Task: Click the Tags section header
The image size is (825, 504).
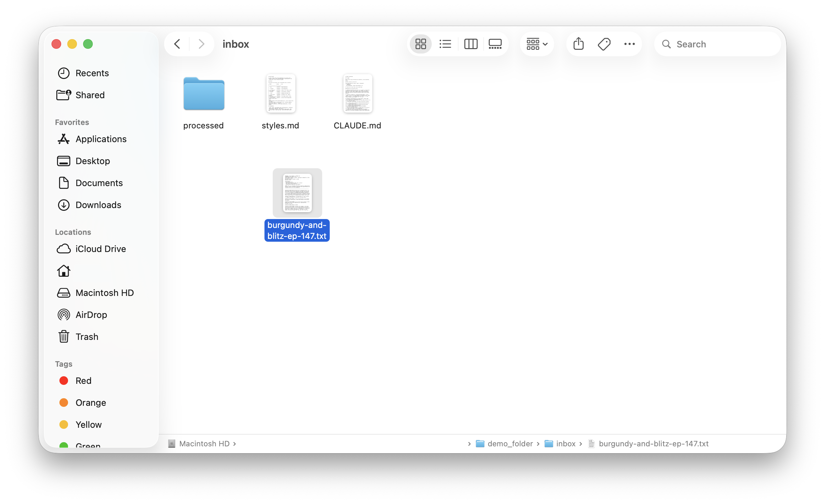Action: (64, 364)
